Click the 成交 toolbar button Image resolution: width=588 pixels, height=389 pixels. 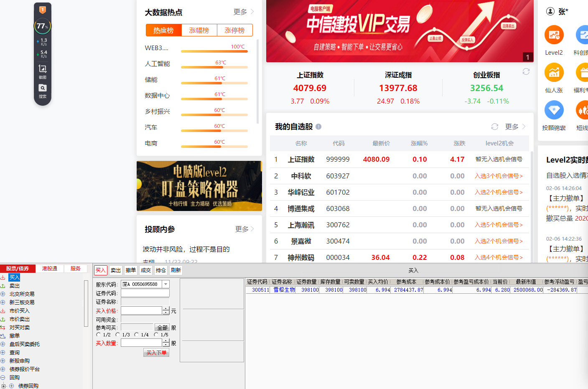(146, 270)
